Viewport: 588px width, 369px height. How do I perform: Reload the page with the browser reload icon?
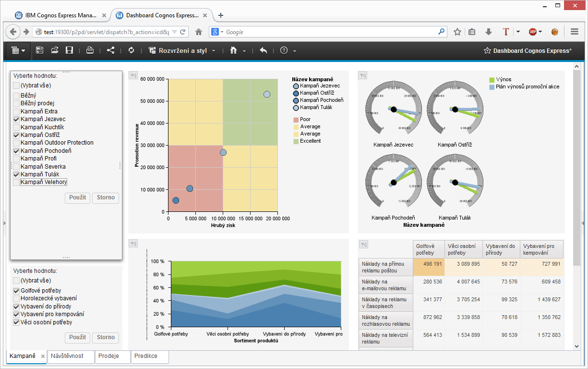click(x=182, y=32)
